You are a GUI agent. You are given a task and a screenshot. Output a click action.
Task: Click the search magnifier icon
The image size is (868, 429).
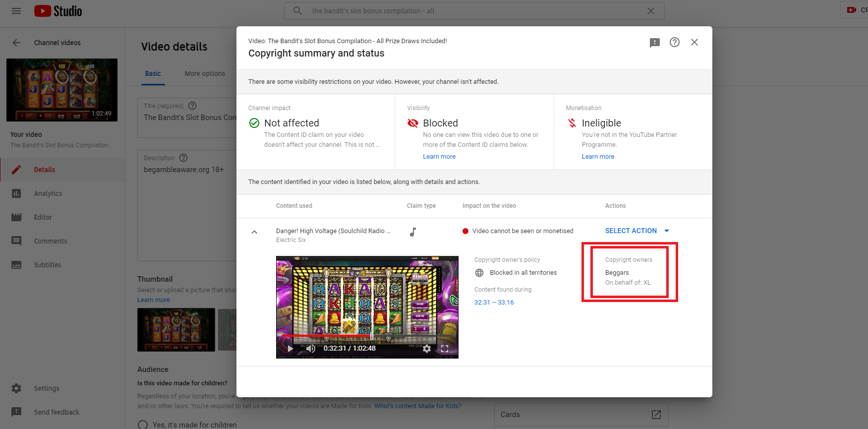point(297,11)
